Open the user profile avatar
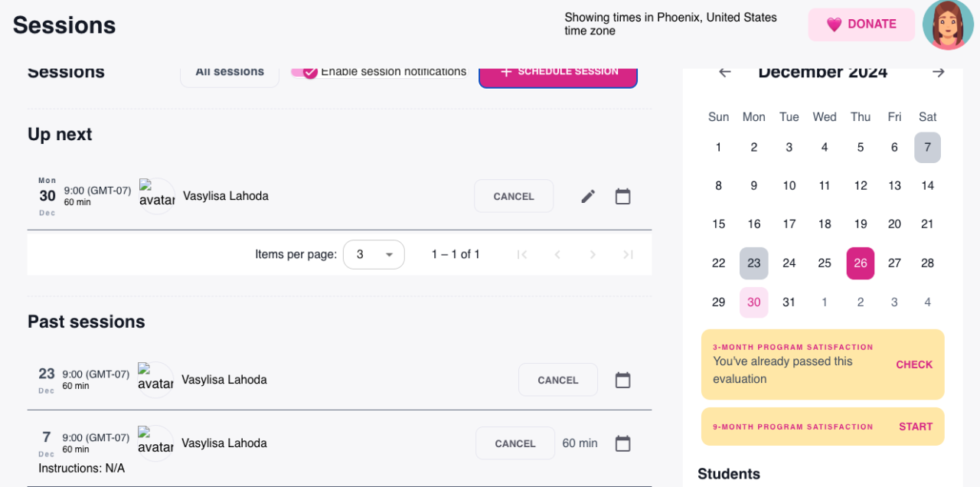Screen dimensions: 980x487 click(948, 25)
